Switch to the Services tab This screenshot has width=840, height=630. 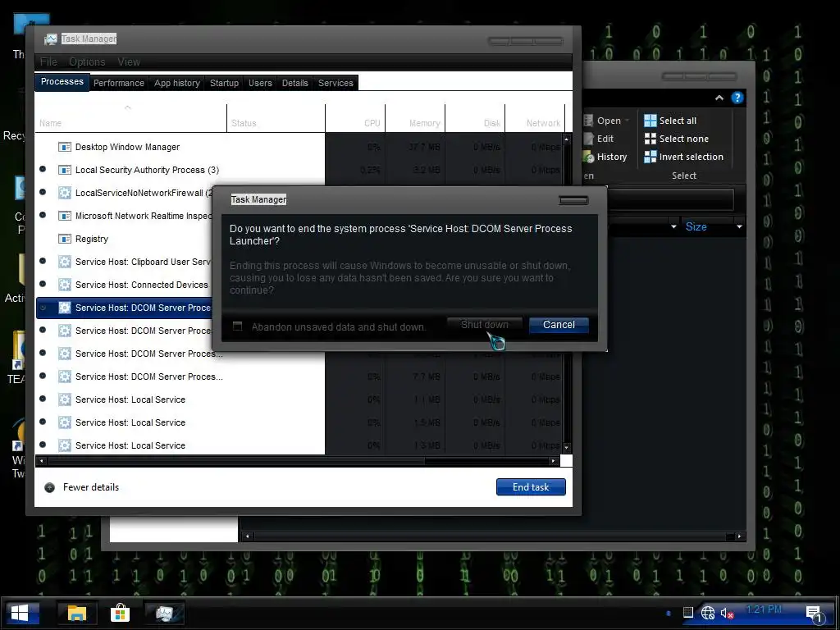(336, 83)
